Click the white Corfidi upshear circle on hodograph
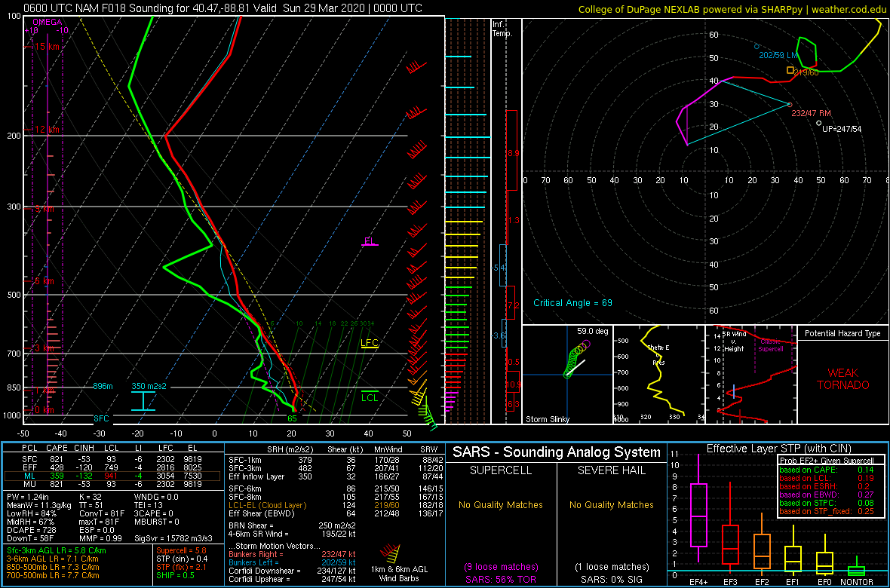 coord(818,123)
